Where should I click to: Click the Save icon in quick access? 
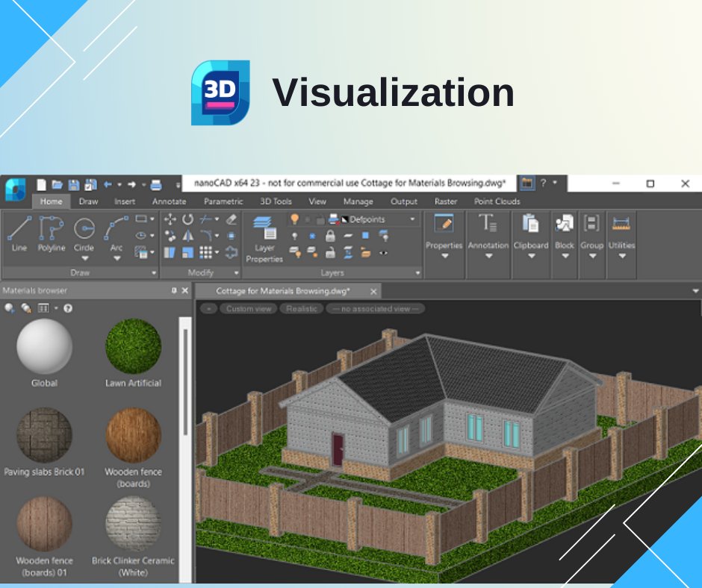(74, 185)
